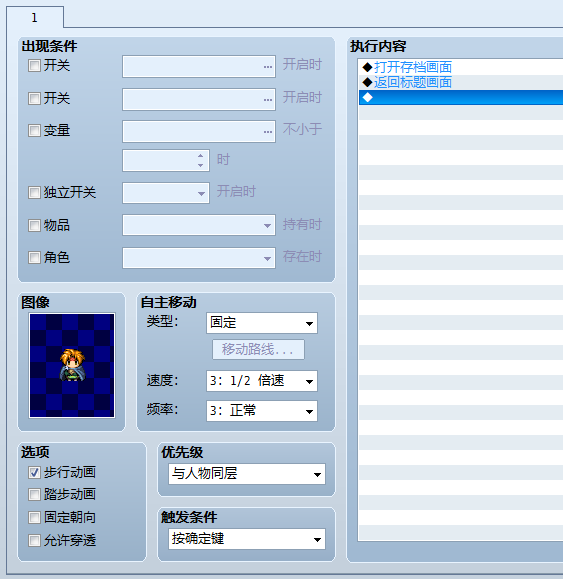This screenshot has width=563, height=579.
Task: Click the character sprite image preview
Action: (x=72, y=366)
